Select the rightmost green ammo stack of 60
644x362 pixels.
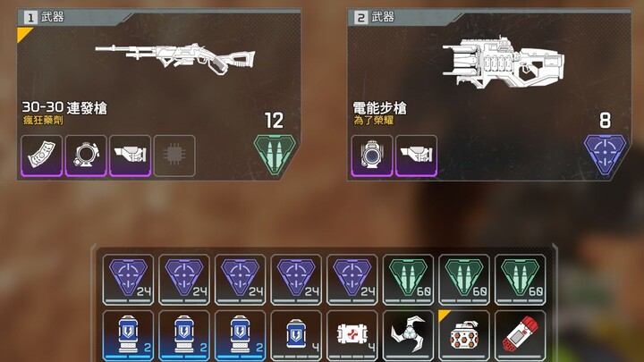click(x=520, y=280)
